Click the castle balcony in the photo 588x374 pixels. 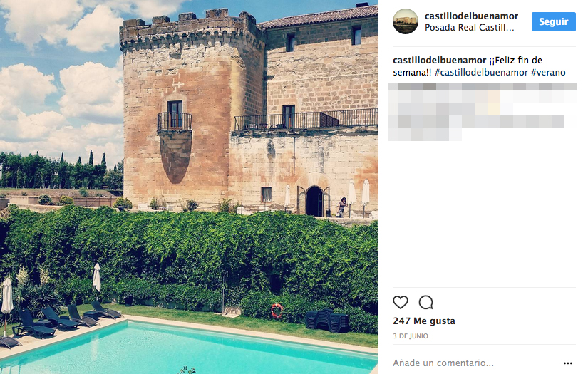[175, 121]
